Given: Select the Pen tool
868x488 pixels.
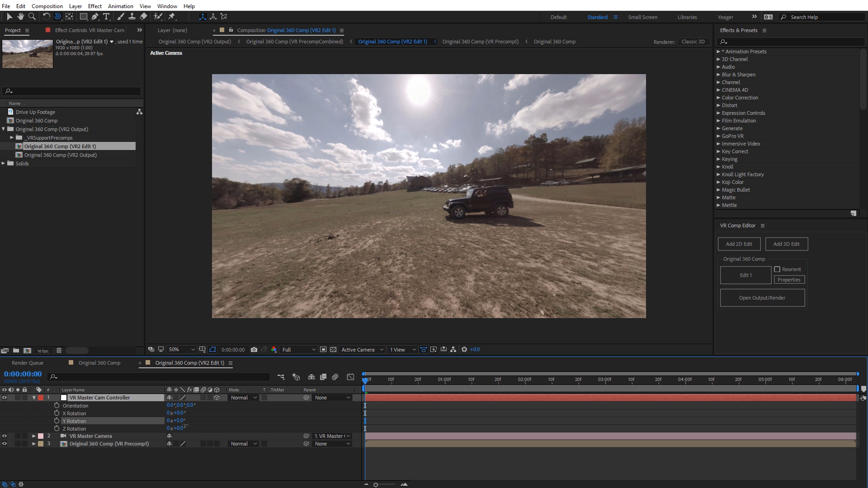Looking at the screenshot, I should point(95,17).
